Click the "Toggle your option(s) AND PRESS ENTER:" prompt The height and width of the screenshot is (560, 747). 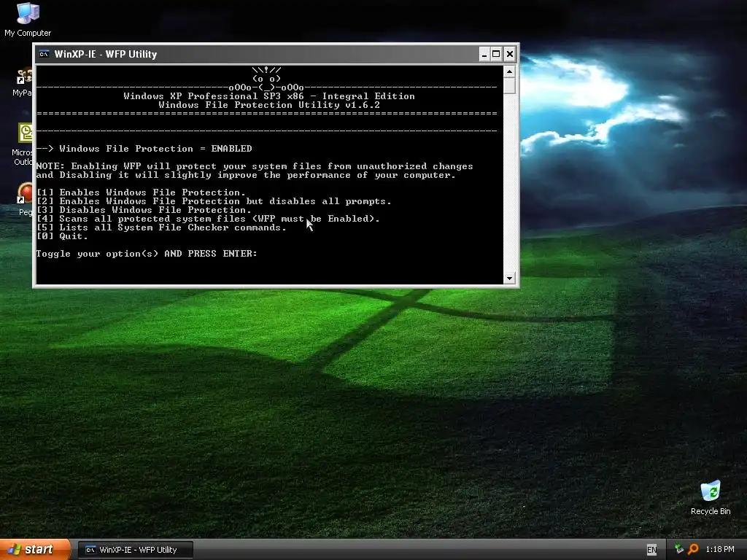[147, 254]
